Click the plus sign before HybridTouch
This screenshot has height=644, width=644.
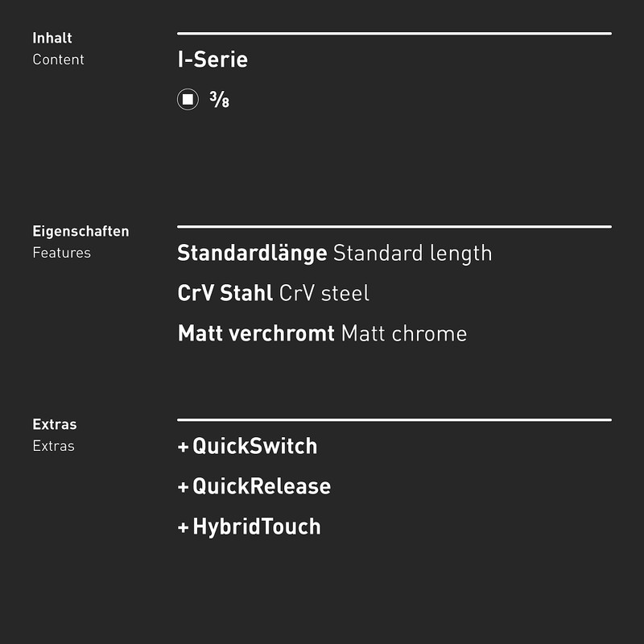click(x=183, y=527)
